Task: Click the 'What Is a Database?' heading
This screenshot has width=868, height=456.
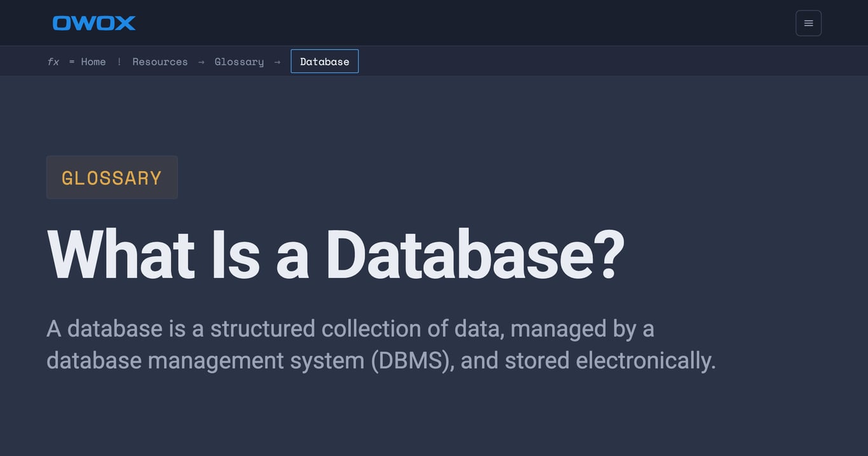Action: coord(336,255)
